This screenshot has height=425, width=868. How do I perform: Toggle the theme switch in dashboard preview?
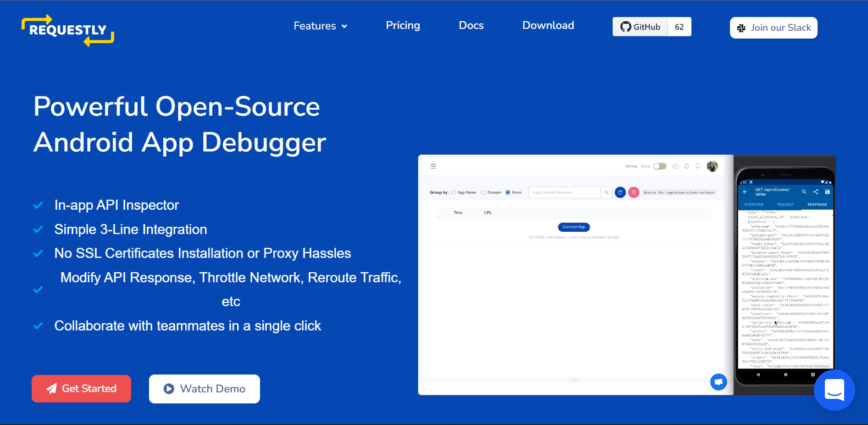[x=660, y=166]
